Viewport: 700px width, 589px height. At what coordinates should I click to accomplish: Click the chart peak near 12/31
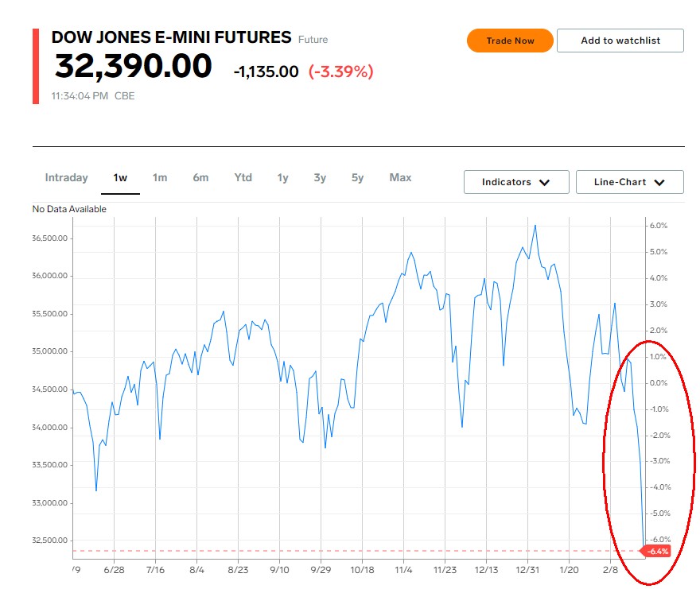(535, 227)
